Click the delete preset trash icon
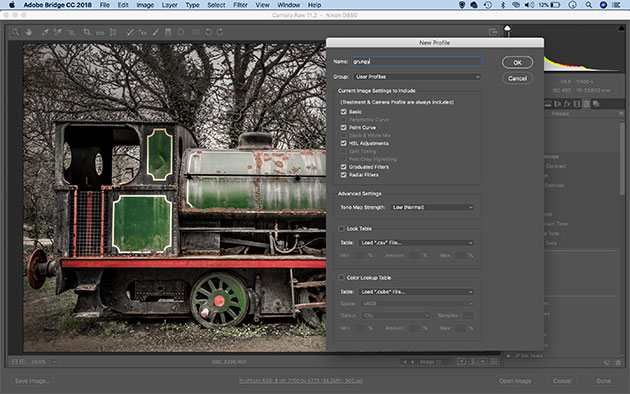630x394 pixels. [619, 362]
